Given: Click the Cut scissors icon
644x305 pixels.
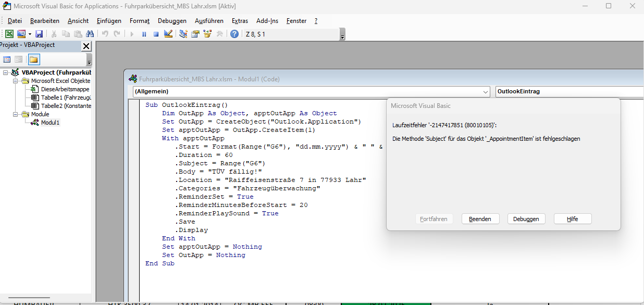Looking at the screenshot, I should (54, 34).
